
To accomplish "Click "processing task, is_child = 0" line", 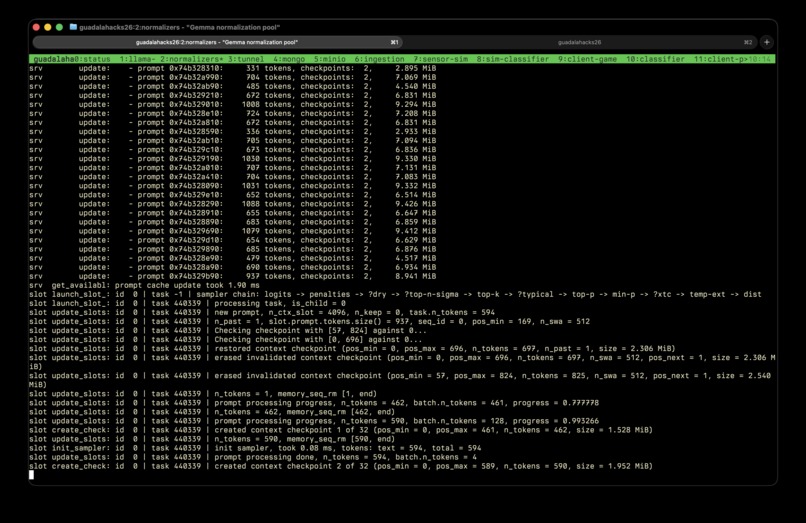I will pos(188,303).
